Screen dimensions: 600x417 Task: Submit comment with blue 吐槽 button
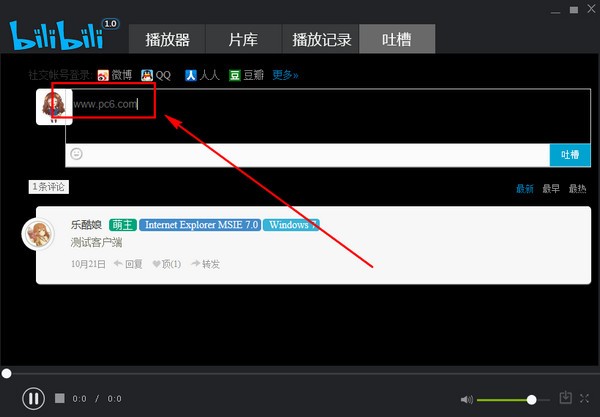(x=570, y=155)
